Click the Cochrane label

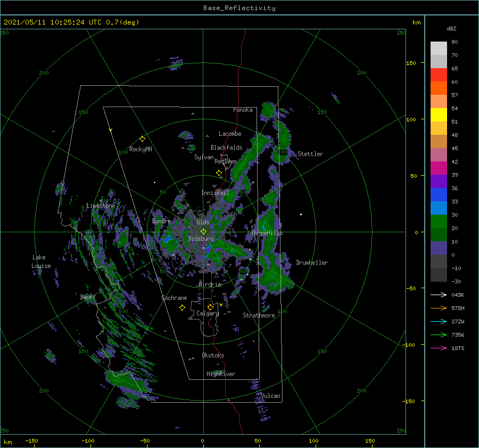(174, 298)
